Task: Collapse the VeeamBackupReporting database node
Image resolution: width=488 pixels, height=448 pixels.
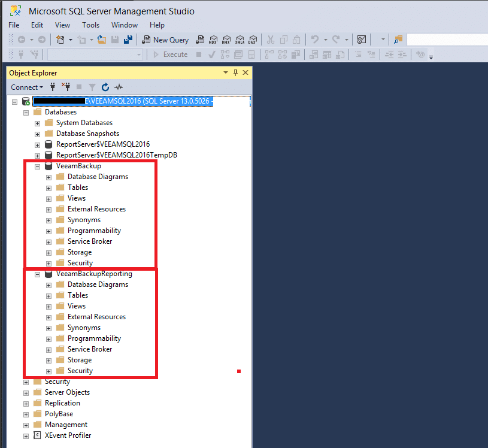Action: (x=37, y=274)
